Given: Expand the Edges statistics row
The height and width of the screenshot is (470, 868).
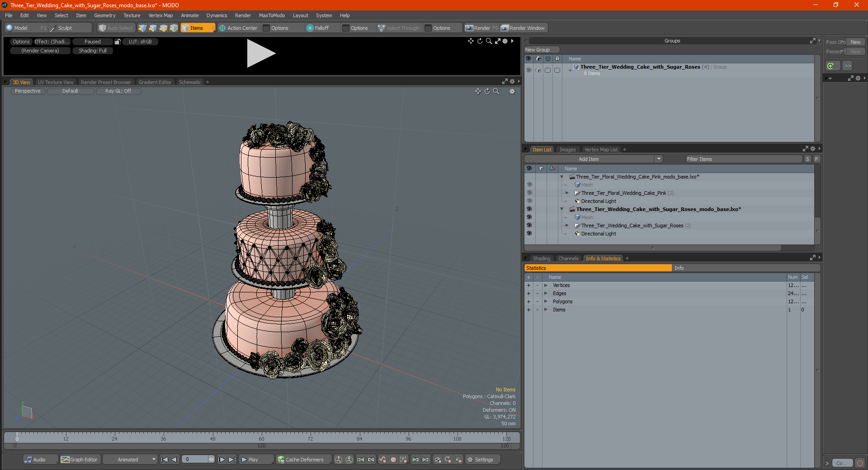Looking at the screenshot, I should coord(546,294).
